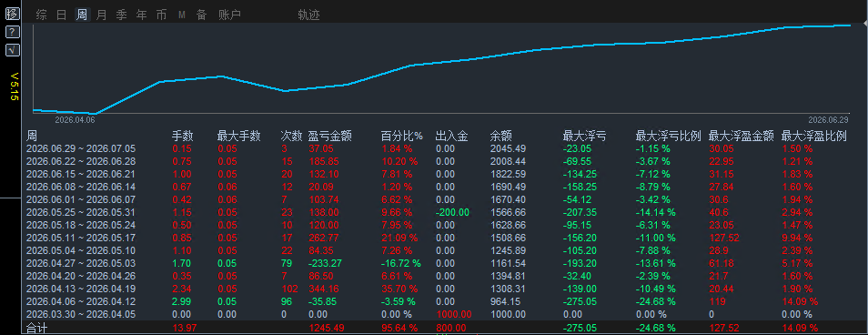Click the loss value -233.27
This screenshot has height=335, width=868.
[x=325, y=263]
